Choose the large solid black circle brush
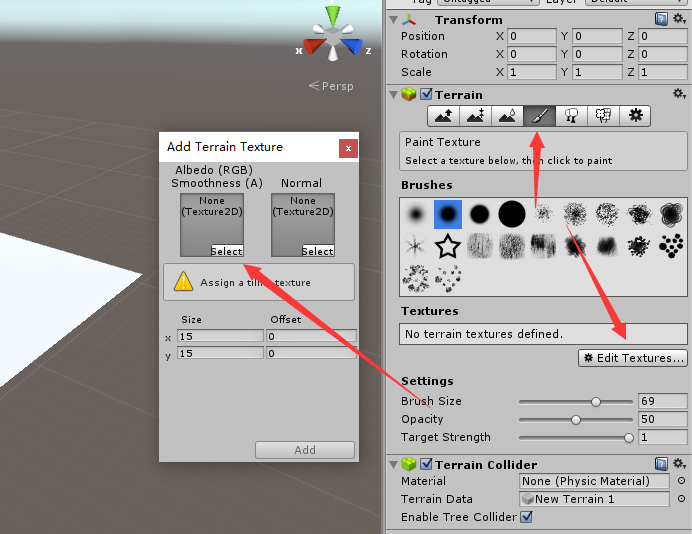This screenshot has height=534, width=692. pos(512,214)
